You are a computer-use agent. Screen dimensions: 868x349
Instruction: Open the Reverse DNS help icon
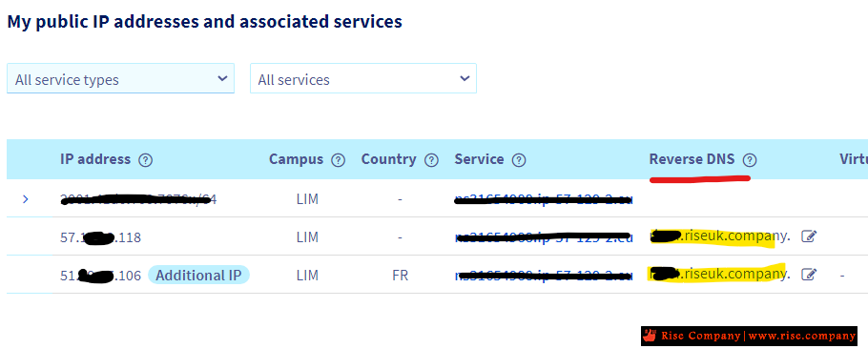pos(750,160)
